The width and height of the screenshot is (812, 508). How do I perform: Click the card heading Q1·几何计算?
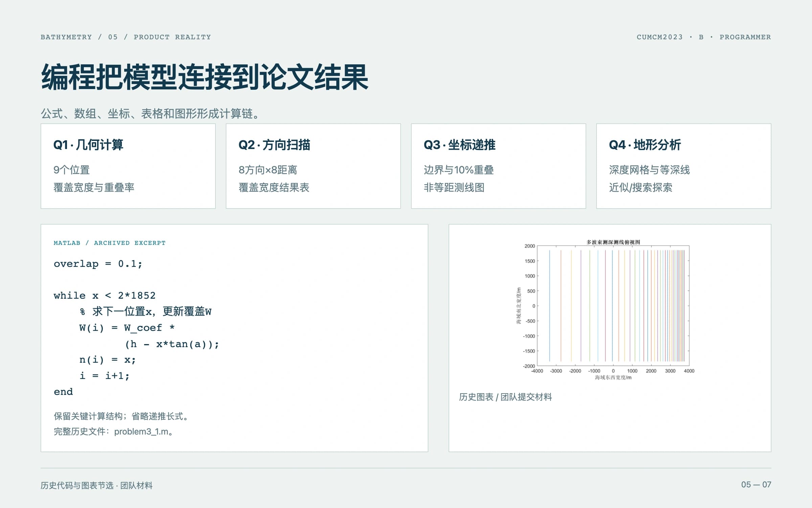(88, 145)
